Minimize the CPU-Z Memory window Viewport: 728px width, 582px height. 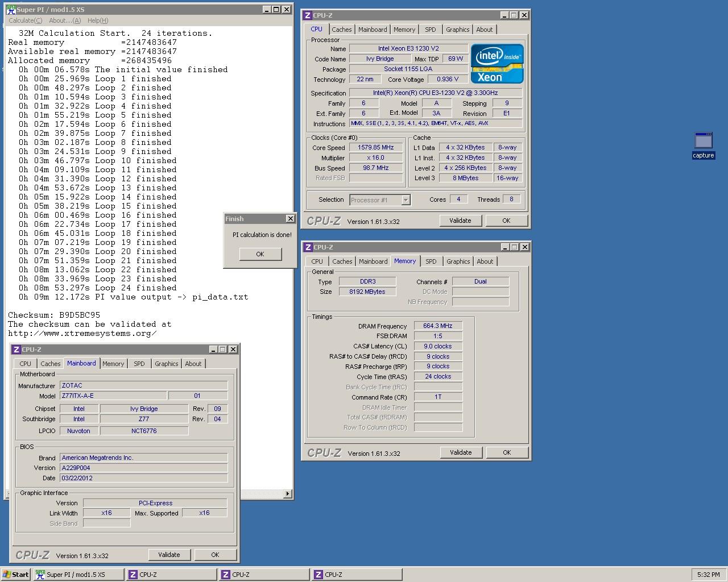point(504,247)
